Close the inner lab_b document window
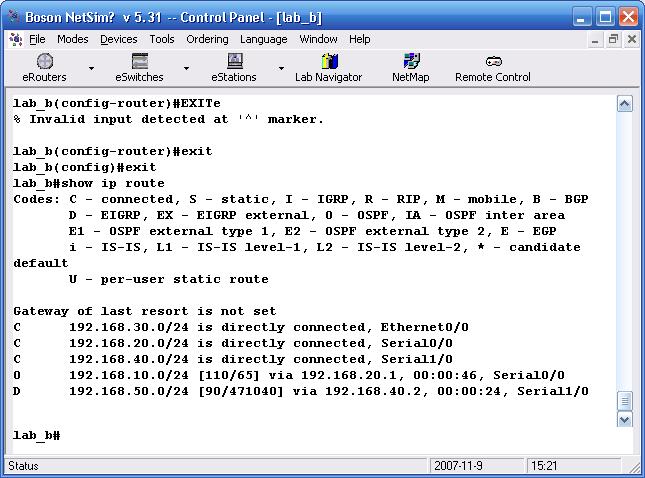The width and height of the screenshot is (645, 478). [632, 39]
